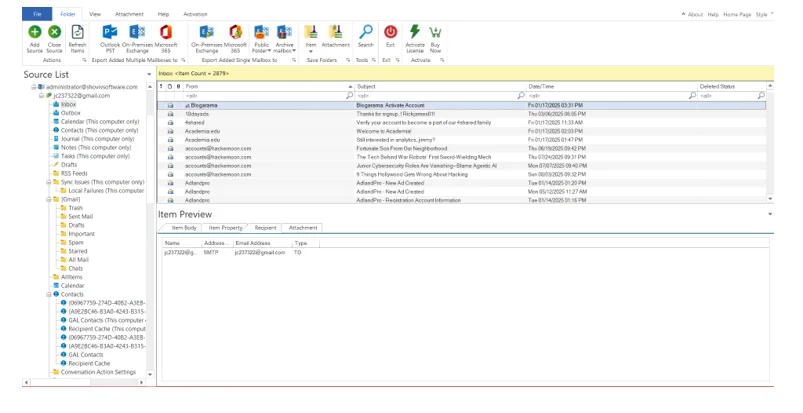803x413 pixels.
Task: Click the Help link at top right
Action: pos(713,14)
